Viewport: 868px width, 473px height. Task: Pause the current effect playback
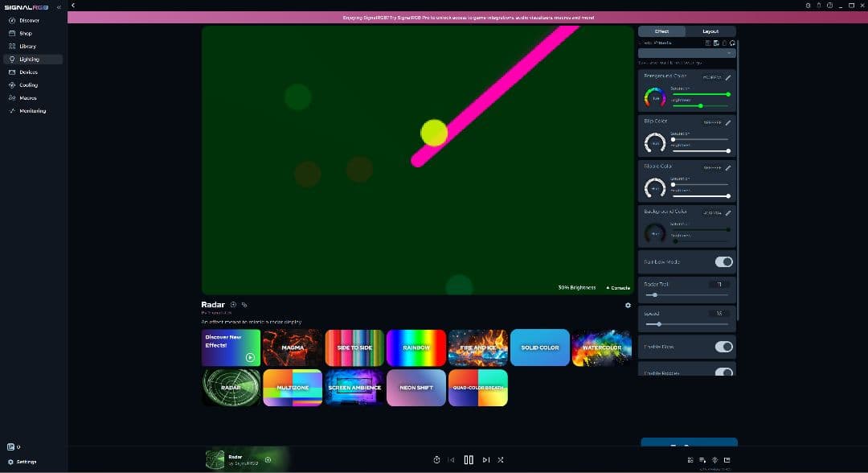pyautogui.click(x=469, y=460)
